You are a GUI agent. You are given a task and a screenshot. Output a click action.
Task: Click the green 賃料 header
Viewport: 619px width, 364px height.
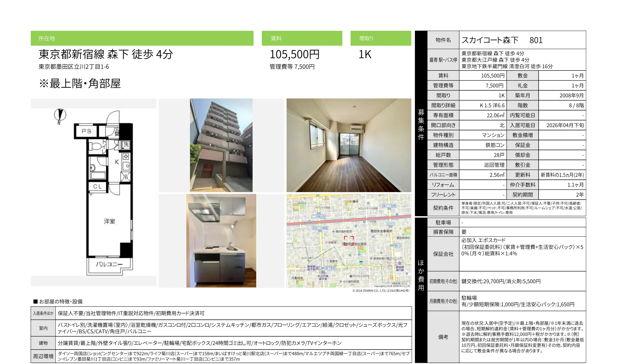point(302,38)
